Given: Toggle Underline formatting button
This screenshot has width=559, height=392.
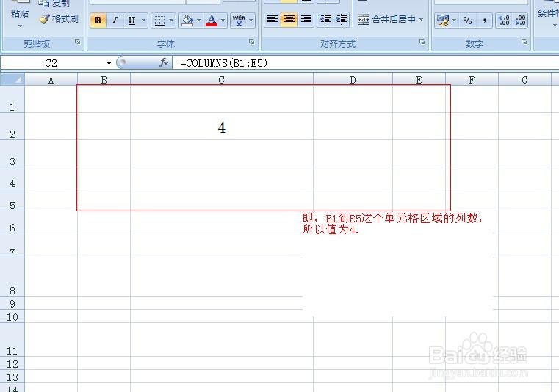Looking at the screenshot, I should [x=131, y=21].
